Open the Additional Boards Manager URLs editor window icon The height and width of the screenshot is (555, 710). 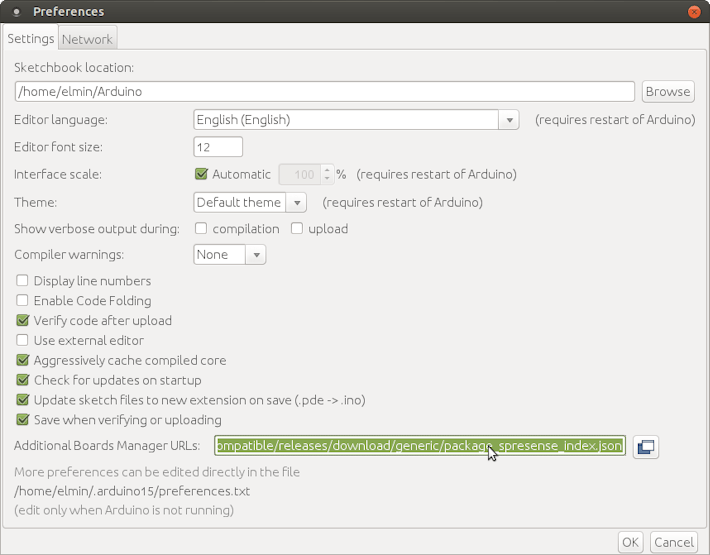point(646,447)
